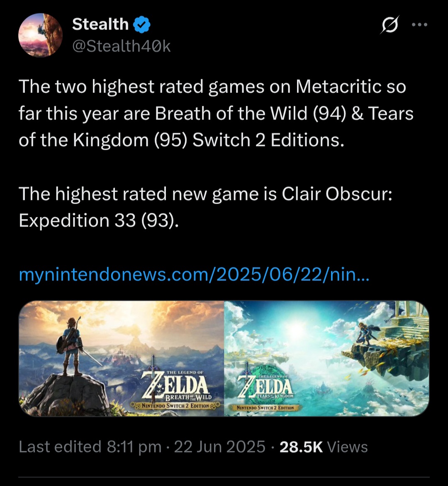Click the display name Stealth

click(100, 24)
